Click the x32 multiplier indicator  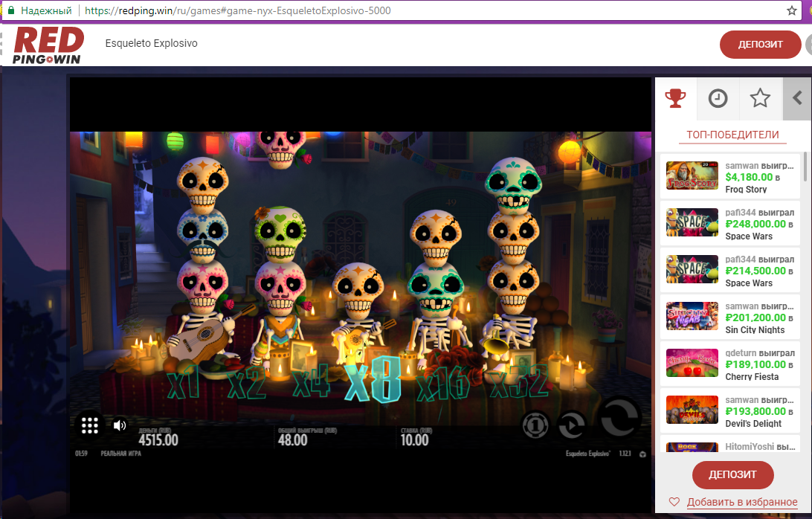pyautogui.click(x=520, y=382)
